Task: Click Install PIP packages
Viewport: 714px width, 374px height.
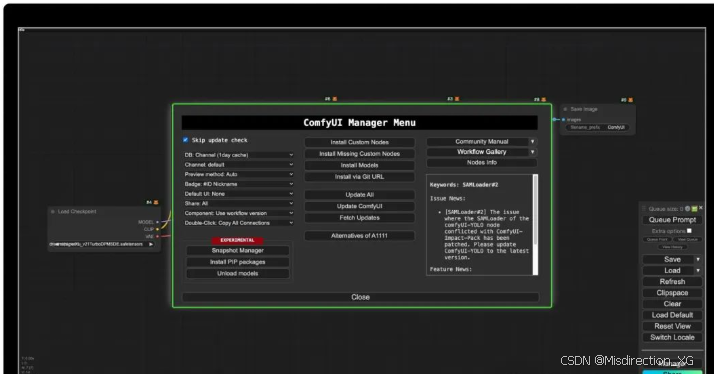Action: click(x=238, y=262)
